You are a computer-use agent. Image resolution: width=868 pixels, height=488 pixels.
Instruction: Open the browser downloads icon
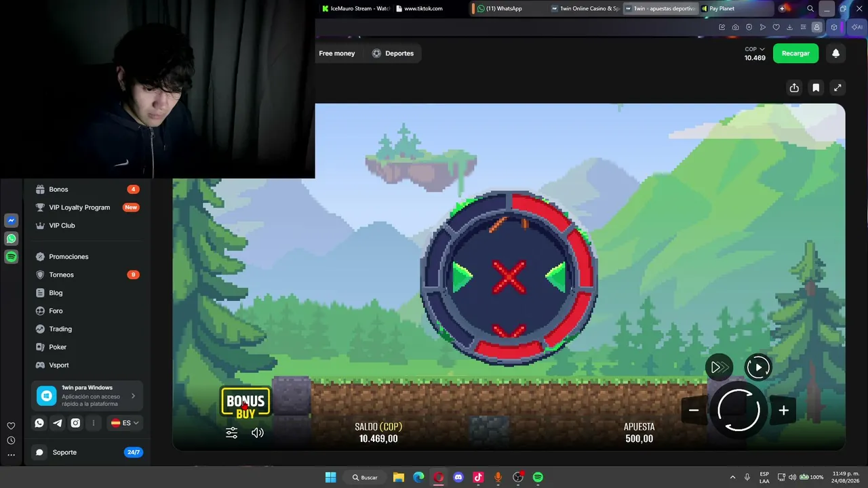click(x=790, y=27)
